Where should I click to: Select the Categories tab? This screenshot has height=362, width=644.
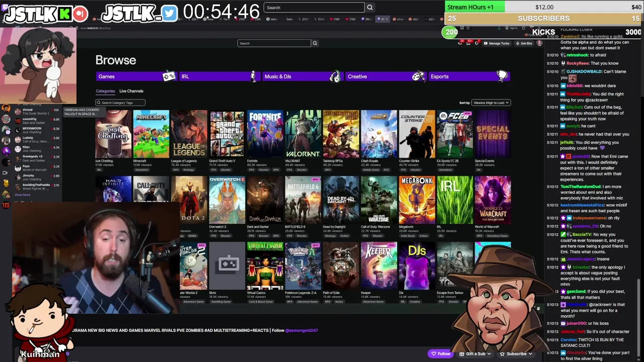105,91
